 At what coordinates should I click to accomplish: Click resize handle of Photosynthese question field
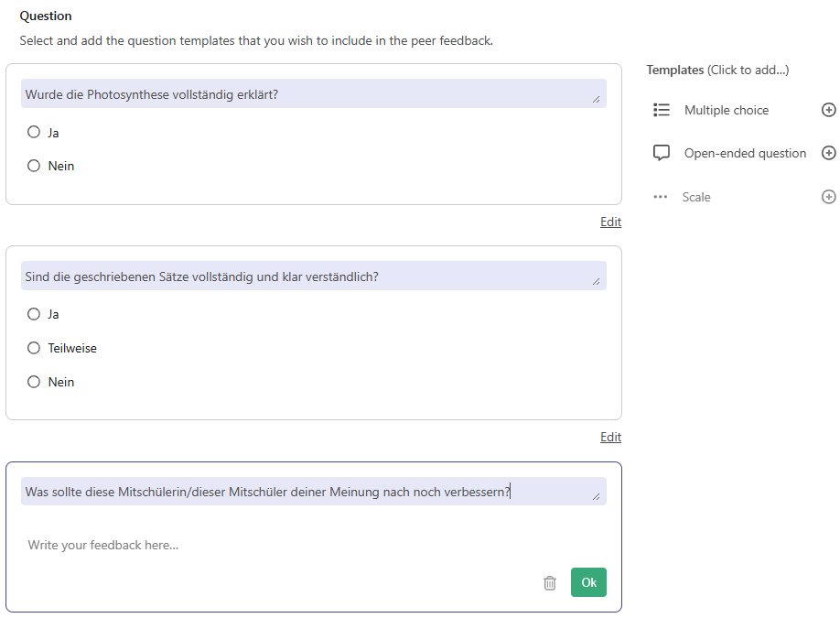pyautogui.click(x=597, y=99)
